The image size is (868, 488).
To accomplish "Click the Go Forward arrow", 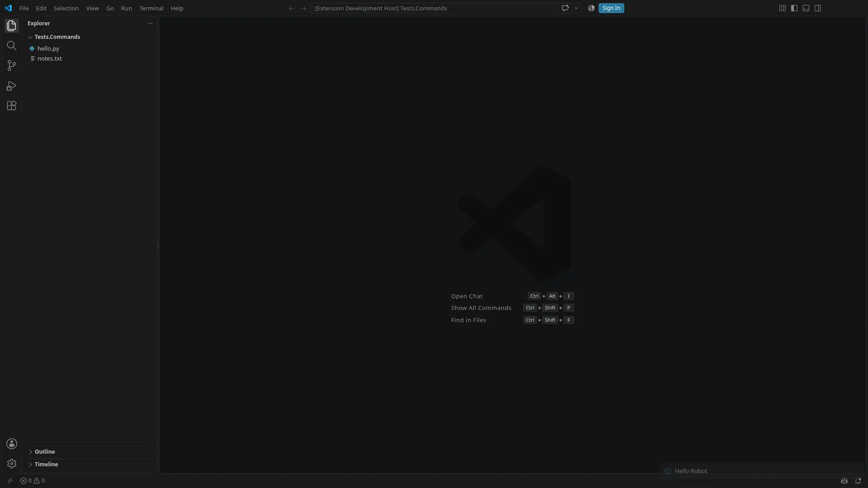I will coord(303,8).
